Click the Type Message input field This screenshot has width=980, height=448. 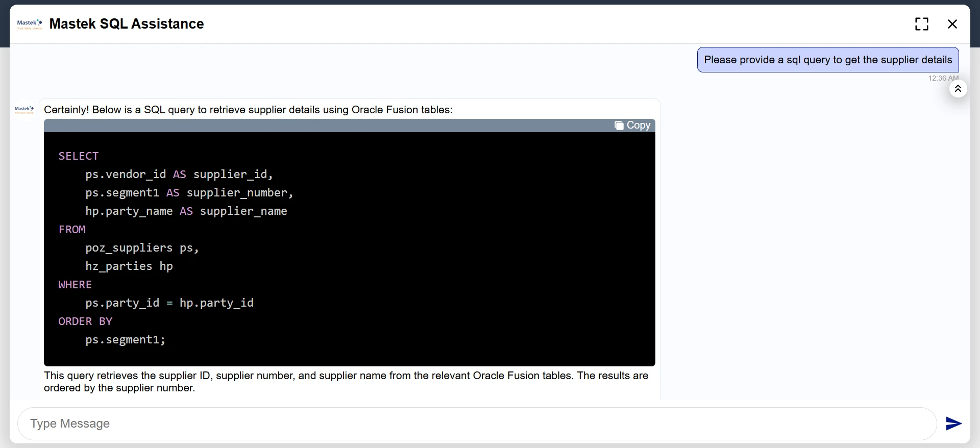coord(477,424)
